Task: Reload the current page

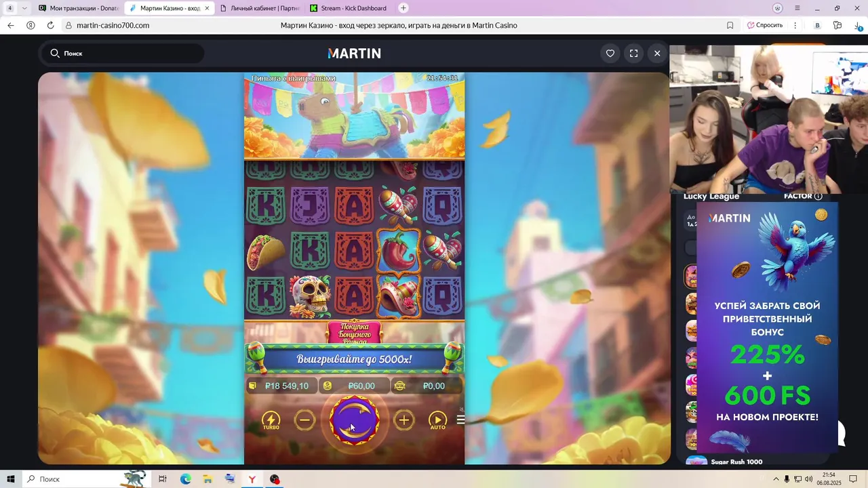Action: 50,25
